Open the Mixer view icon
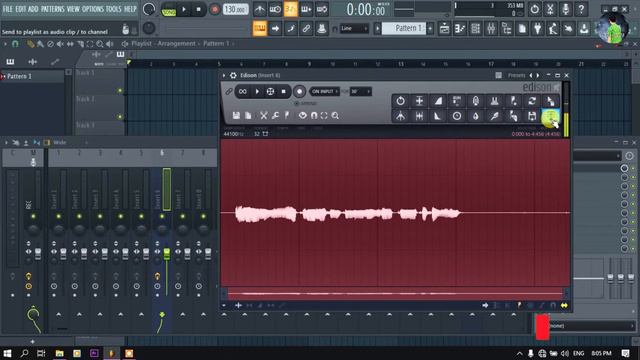The height and width of the screenshot is (360, 640). tap(491, 28)
